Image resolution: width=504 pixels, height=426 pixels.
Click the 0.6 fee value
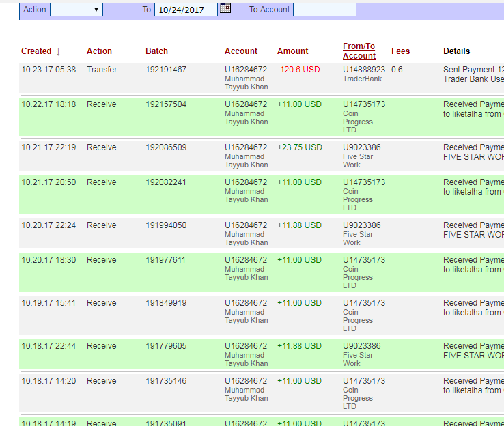pos(397,70)
